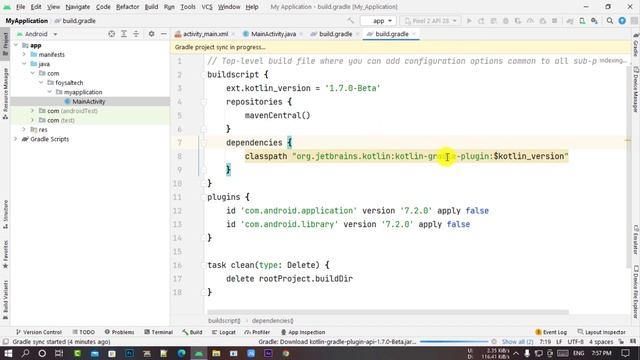Open the Version Control tool window
The height and width of the screenshot is (360, 640).
(x=39, y=332)
